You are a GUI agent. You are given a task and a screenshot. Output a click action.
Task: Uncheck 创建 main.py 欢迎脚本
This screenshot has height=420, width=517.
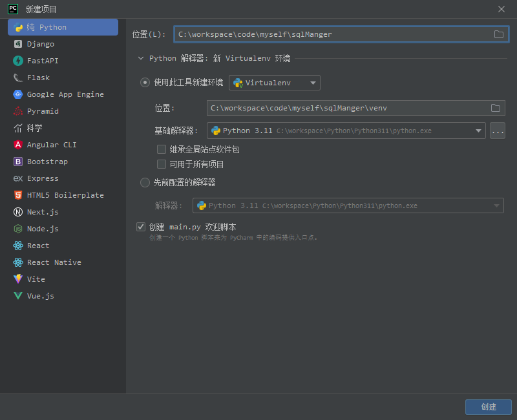pos(141,226)
